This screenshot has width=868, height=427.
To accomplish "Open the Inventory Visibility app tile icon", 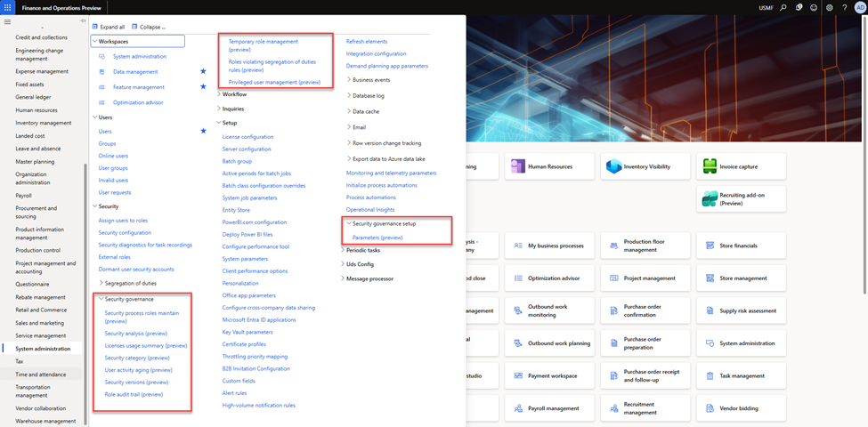I will click(x=613, y=166).
